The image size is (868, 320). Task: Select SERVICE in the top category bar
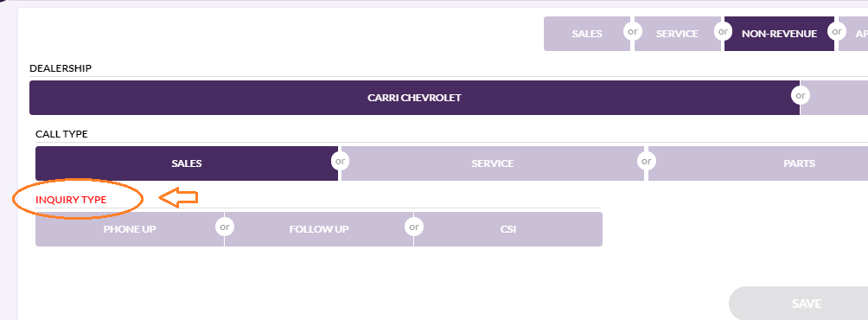677,34
